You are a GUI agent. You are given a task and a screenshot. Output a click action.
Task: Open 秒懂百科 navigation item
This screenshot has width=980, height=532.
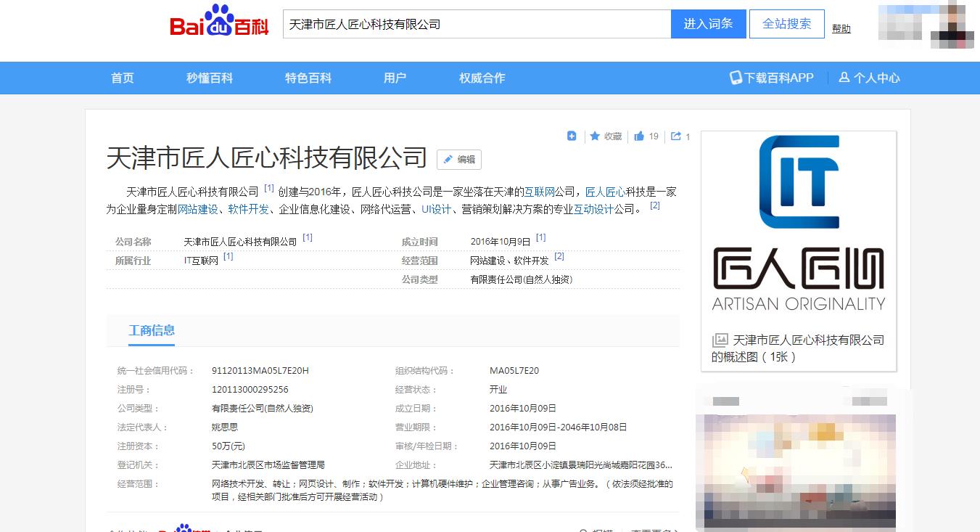point(210,78)
